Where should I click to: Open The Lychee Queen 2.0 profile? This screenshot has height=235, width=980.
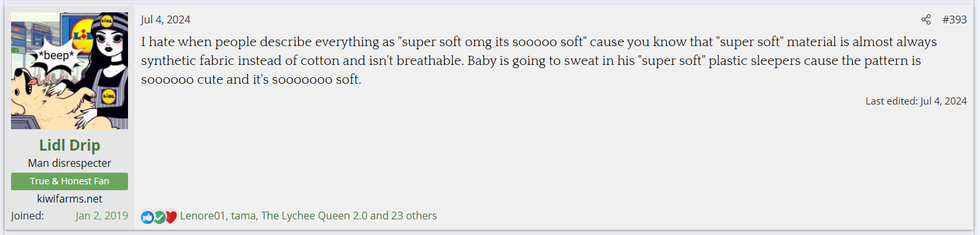click(x=314, y=216)
